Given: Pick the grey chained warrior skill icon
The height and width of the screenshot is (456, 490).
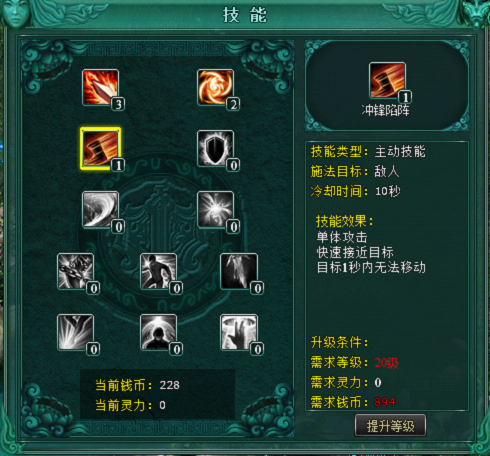Looking at the screenshot, I should pos(75,271).
